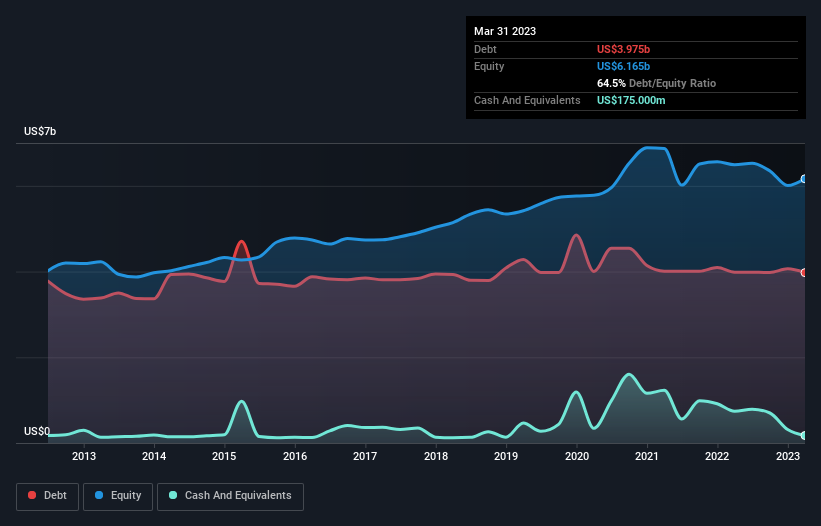Screen dimensions: 821x526
Task: Click the teal Cash And Equivalents legend dot
Action: tap(173, 495)
